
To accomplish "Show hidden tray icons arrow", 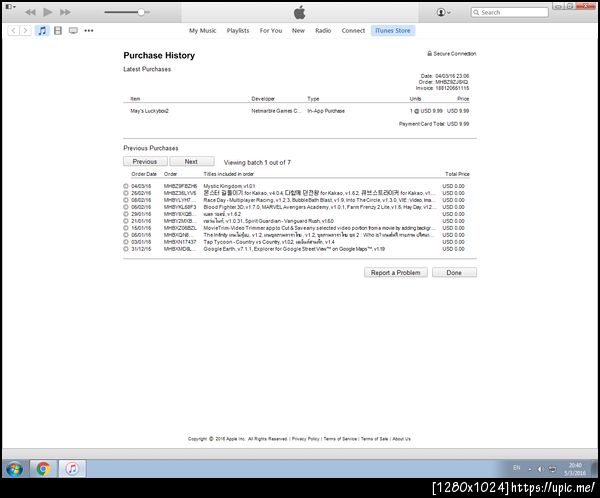I will [x=530, y=469].
